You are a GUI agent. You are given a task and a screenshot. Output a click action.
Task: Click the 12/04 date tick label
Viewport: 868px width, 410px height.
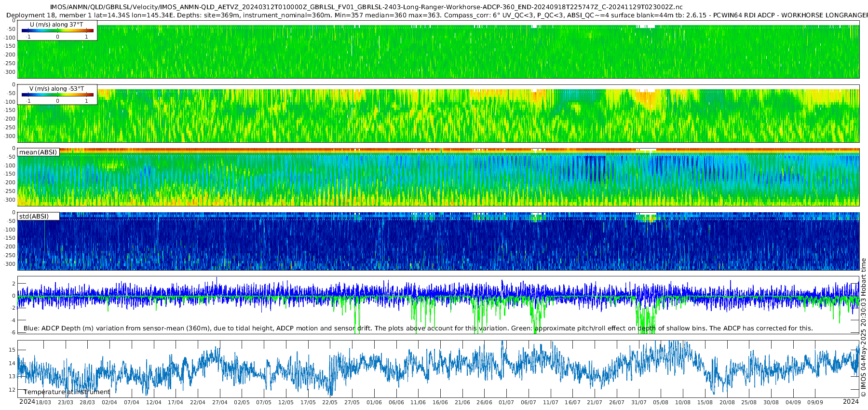(154, 402)
